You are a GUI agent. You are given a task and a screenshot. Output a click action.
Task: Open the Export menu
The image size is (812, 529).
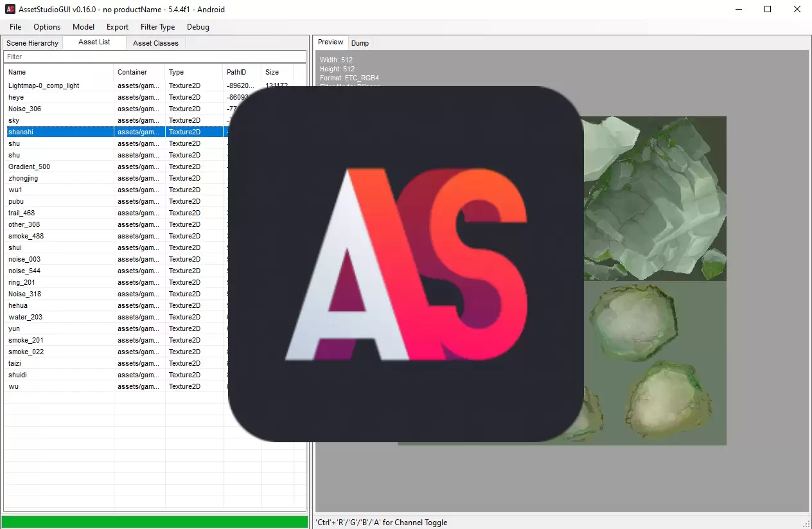click(118, 27)
